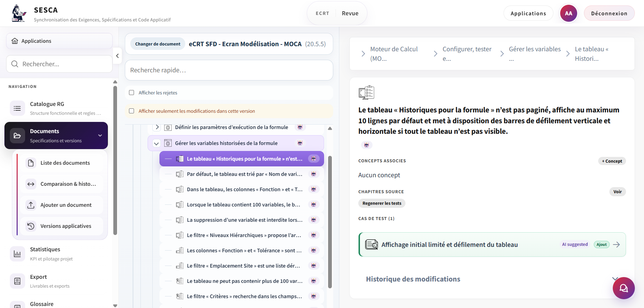Image resolution: width=644 pixels, height=308 pixels.
Task: Click the document tree vertical scrollbar
Action: [x=330, y=222]
